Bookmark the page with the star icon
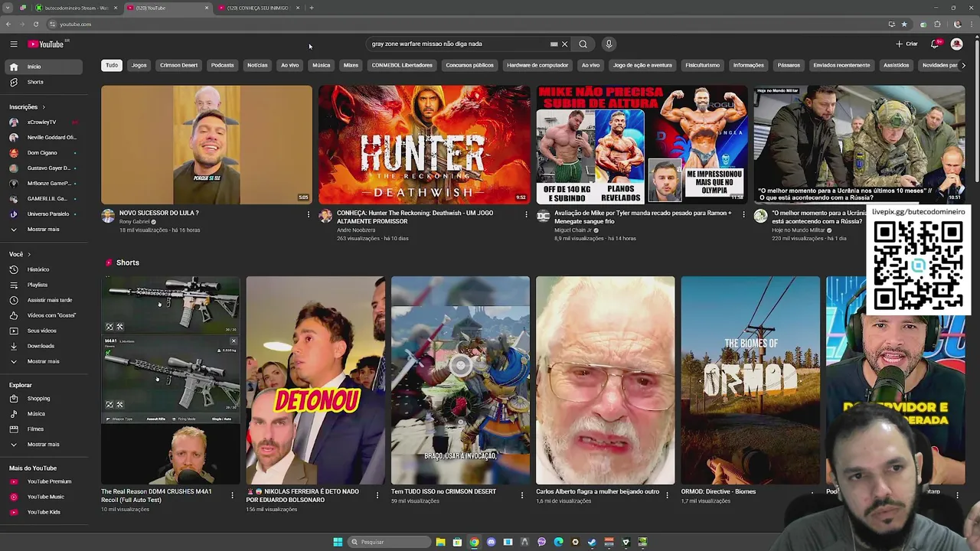Viewport: 980px width, 551px height. (x=904, y=24)
